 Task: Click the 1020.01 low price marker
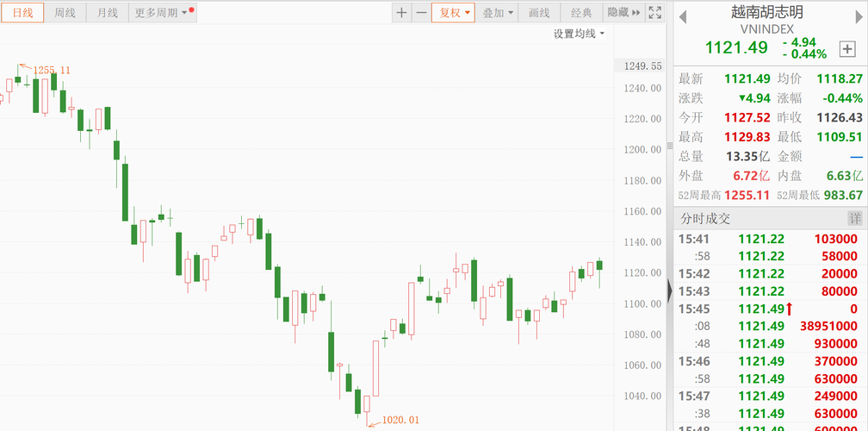400,420
